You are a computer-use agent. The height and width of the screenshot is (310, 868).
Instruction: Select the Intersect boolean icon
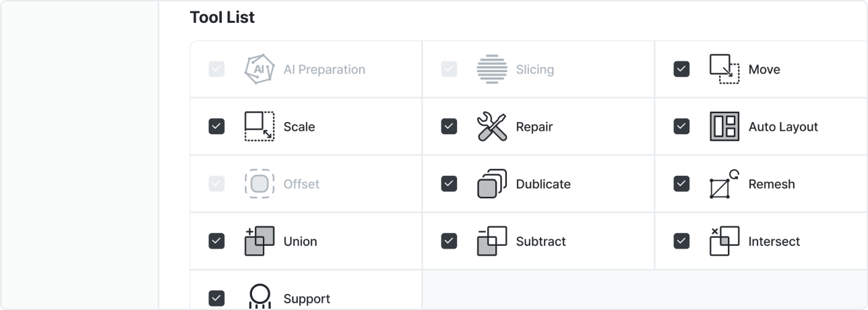[724, 241]
